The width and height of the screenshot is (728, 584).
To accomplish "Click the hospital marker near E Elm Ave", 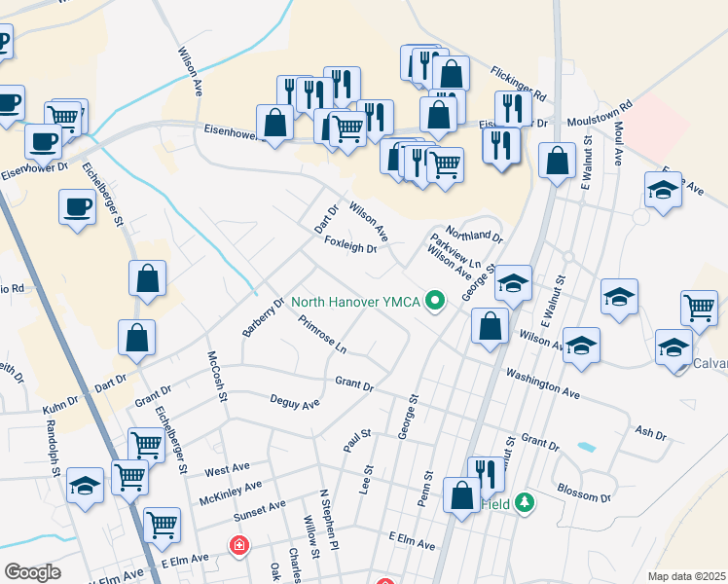I will [238, 546].
